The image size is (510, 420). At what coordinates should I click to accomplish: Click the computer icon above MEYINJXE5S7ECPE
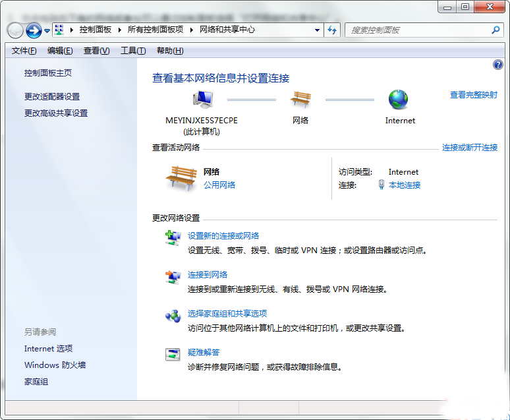point(202,100)
